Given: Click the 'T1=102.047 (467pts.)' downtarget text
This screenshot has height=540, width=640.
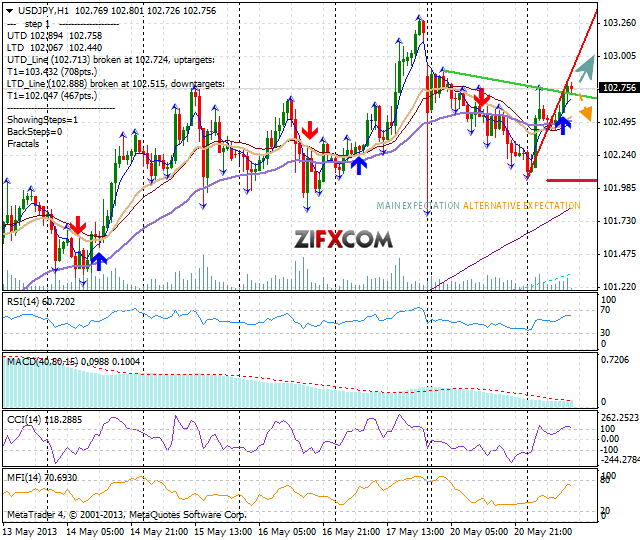Looking at the screenshot, I should [x=52, y=96].
